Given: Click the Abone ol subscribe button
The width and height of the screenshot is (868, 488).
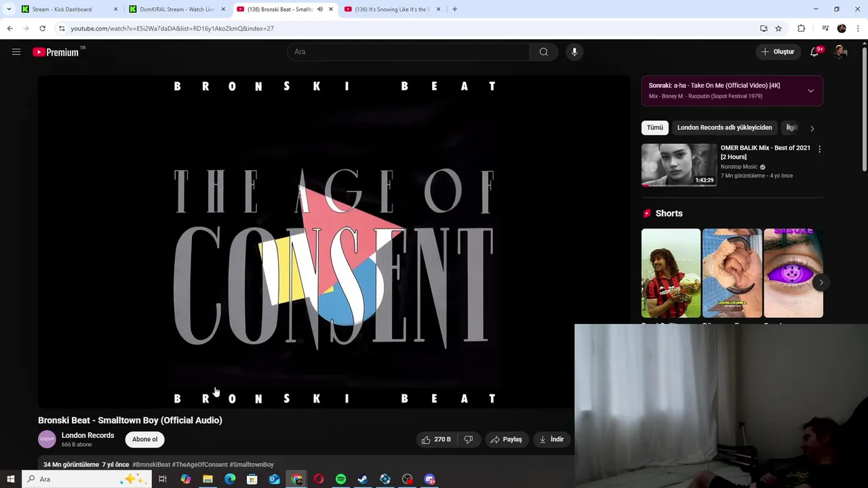Looking at the screenshot, I should pyautogui.click(x=144, y=439).
